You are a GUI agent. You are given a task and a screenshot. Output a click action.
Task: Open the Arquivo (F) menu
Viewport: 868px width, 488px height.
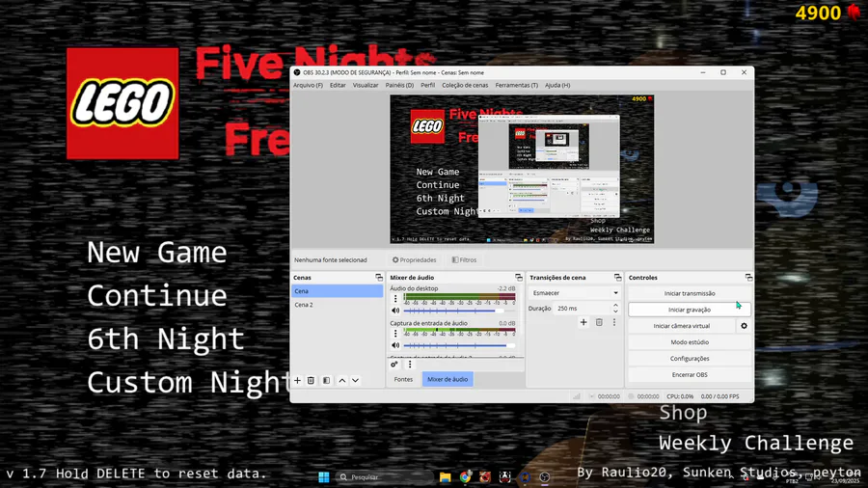coord(308,85)
